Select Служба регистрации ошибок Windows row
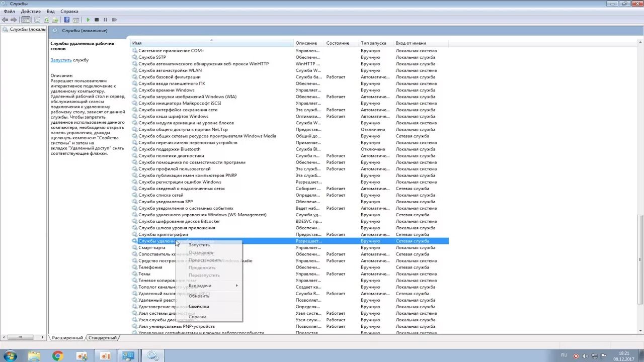644x362 pixels. [290, 182]
